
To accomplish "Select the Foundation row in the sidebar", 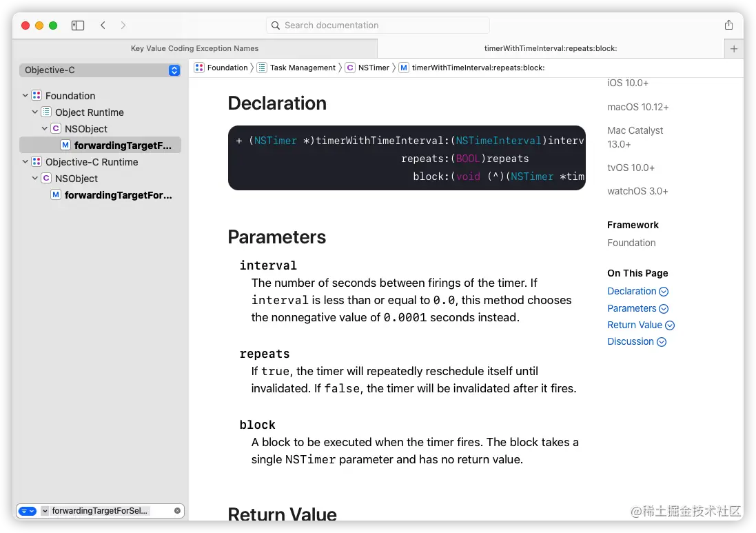I will [101, 96].
